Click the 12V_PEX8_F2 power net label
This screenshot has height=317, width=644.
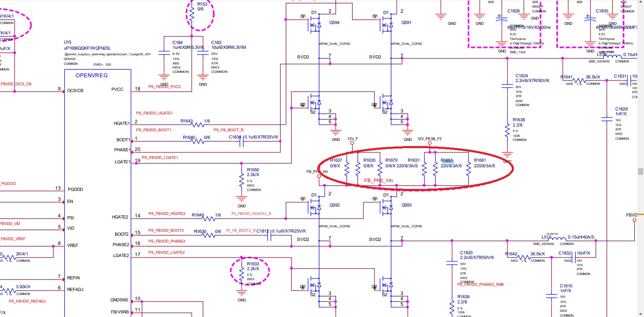[429, 139]
